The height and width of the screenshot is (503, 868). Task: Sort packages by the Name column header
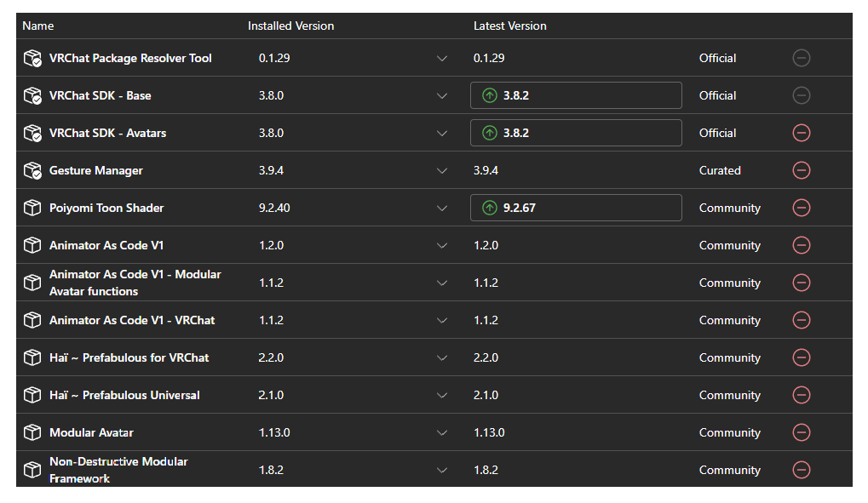pos(37,26)
